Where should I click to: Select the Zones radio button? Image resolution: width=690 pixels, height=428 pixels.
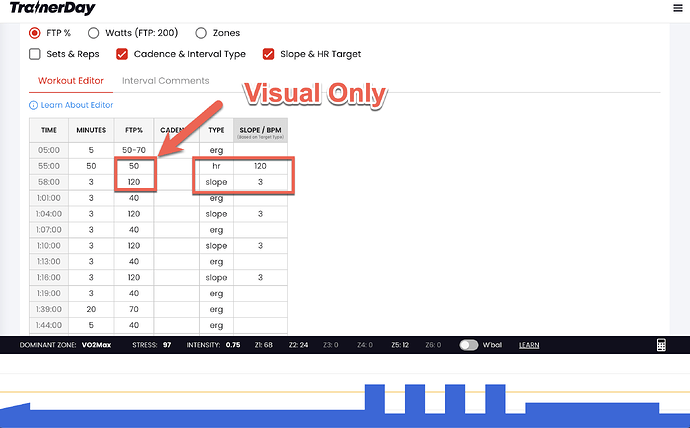pyautogui.click(x=202, y=33)
